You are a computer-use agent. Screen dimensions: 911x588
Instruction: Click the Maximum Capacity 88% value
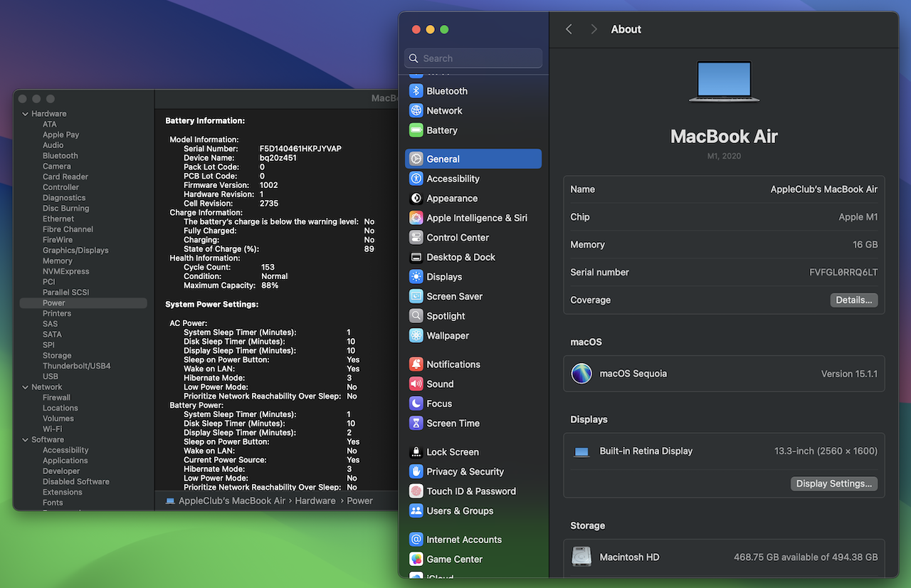[x=269, y=285]
